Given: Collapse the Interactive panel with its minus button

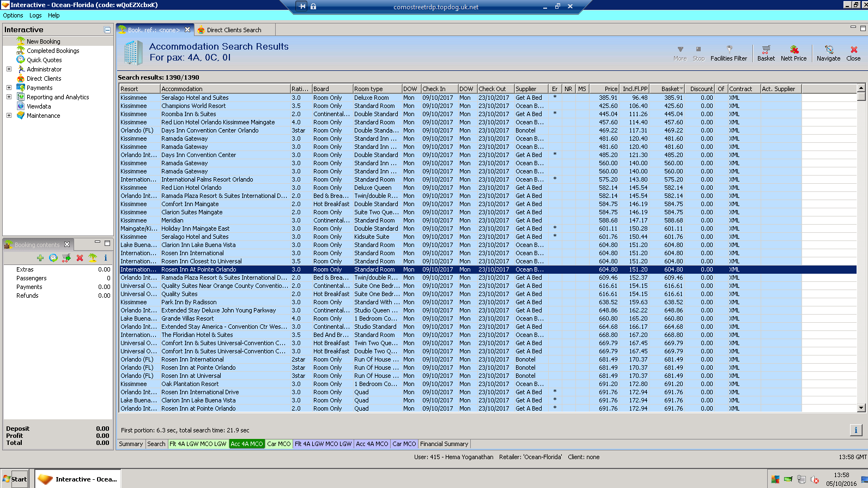Looking at the screenshot, I should coord(107,30).
